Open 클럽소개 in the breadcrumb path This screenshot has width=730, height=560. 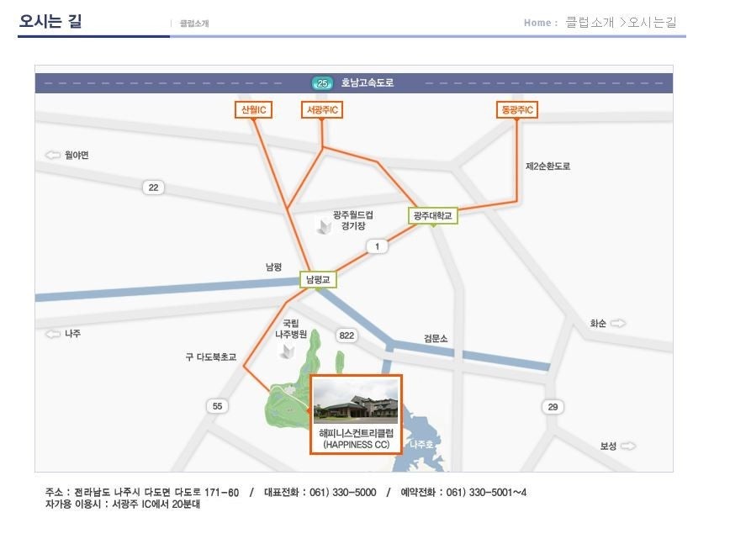(590, 23)
